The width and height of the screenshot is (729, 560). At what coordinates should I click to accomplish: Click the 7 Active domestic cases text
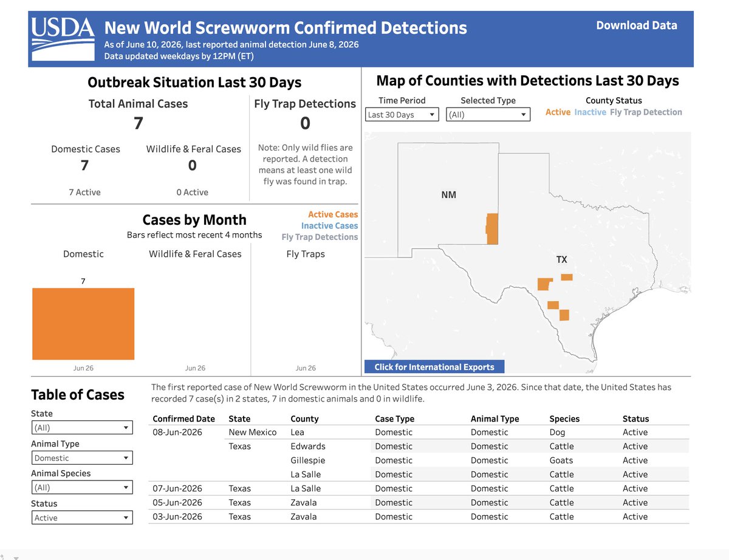84,192
